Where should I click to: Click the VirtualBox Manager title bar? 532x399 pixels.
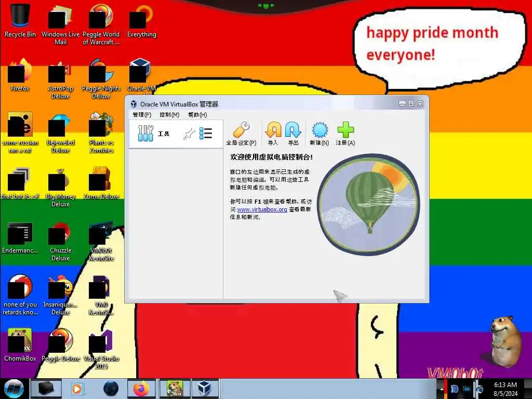click(x=264, y=104)
